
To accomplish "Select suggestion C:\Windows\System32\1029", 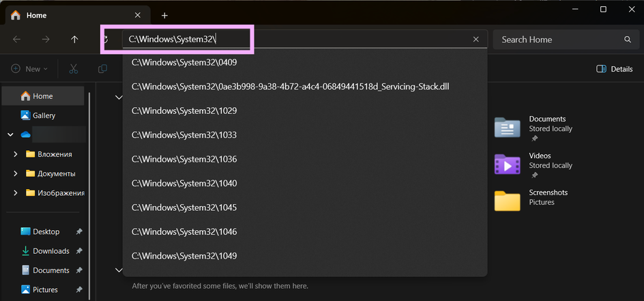I will (x=305, y=111).
